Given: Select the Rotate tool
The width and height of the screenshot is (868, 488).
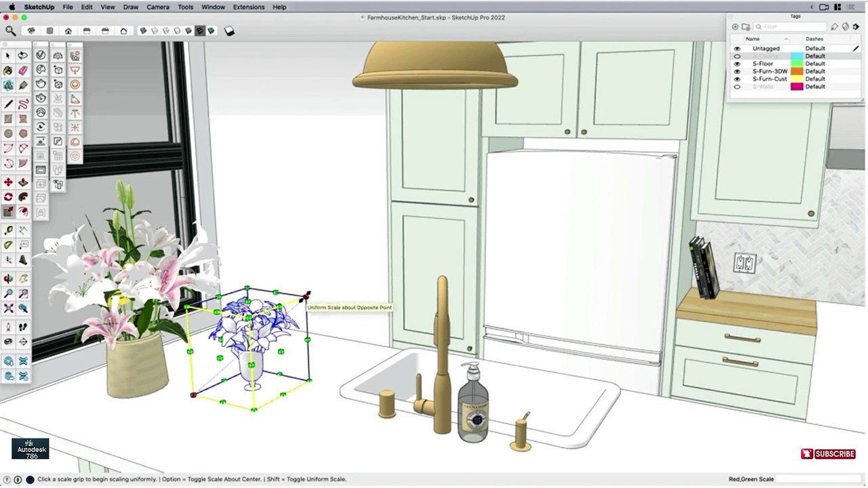Looking at the screenshot, I should click(x=8, y=197).
